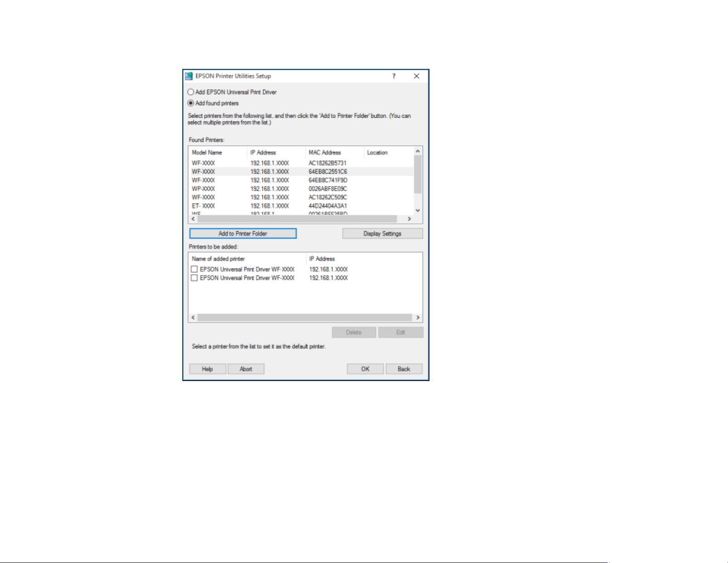Open Help from the dialog bottom
This screenshot has width=728, height=563.
point(208,369)
